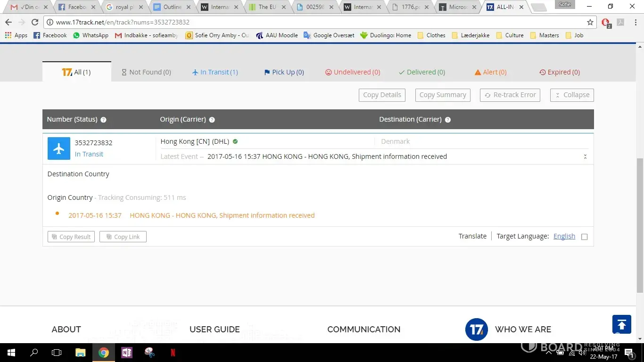Viewport: 644px width, 362px height.
Task: Open the Læderjakke bookmark folder
Action: click(x=471, y=35)
